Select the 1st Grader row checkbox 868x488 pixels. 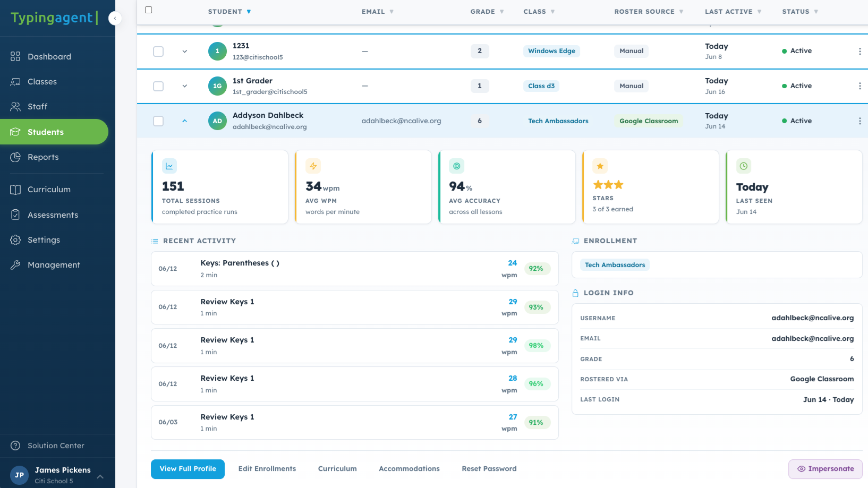click(158, 86)
